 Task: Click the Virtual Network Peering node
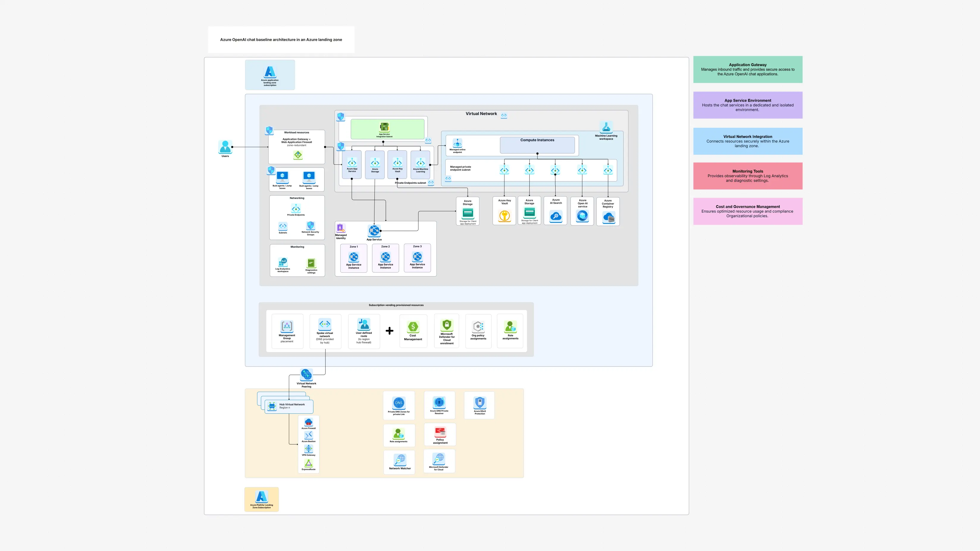(306, 375)
